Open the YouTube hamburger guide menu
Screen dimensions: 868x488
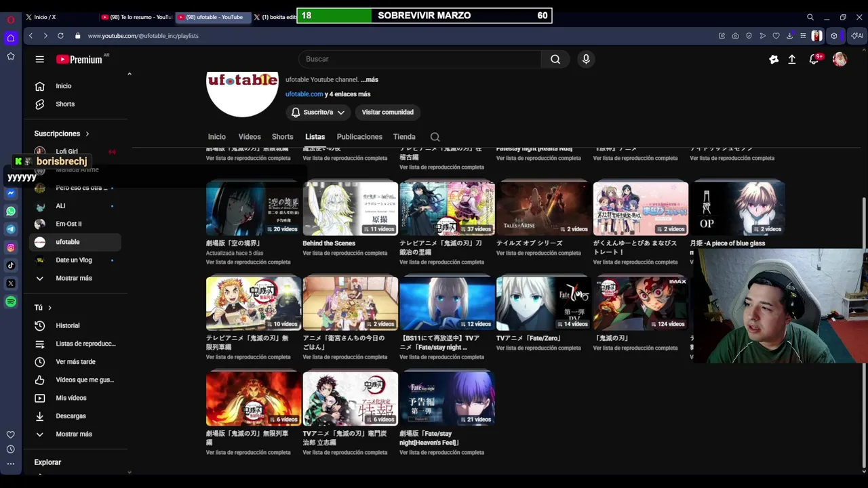[40, 60]
